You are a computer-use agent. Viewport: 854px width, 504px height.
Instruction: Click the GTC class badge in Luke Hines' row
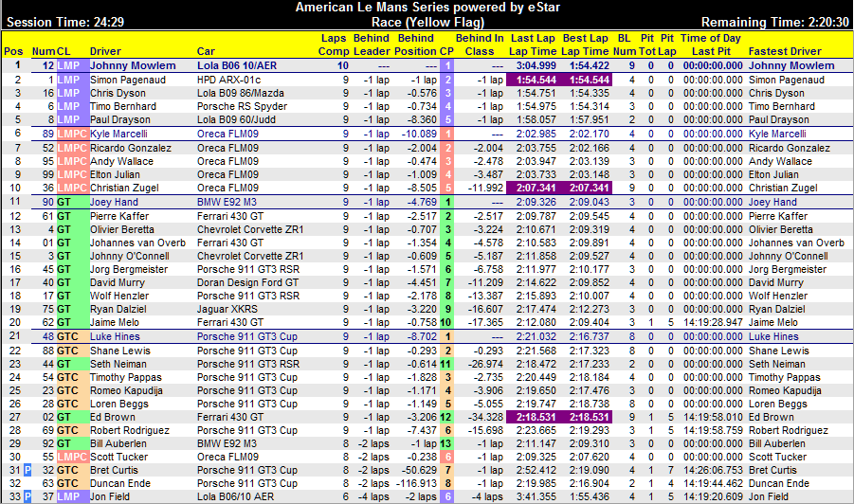[x=68, y=336]
